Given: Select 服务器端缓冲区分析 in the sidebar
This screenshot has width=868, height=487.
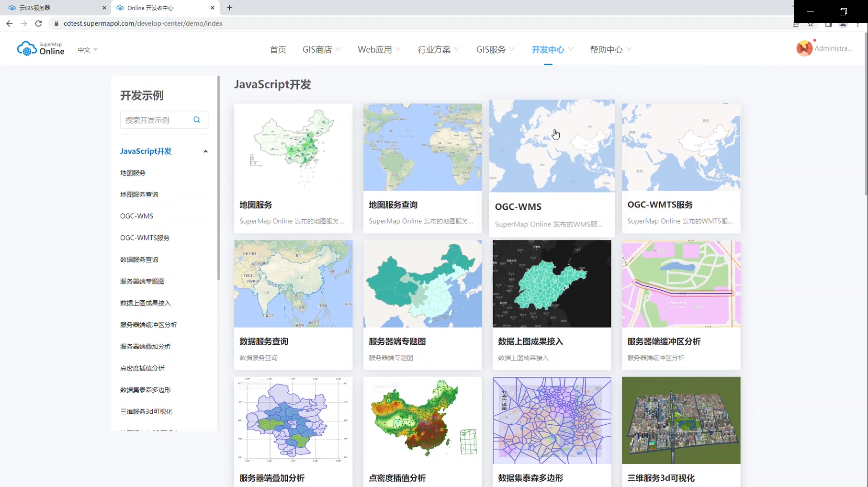Looking at the screenshot, I should 148,325.
